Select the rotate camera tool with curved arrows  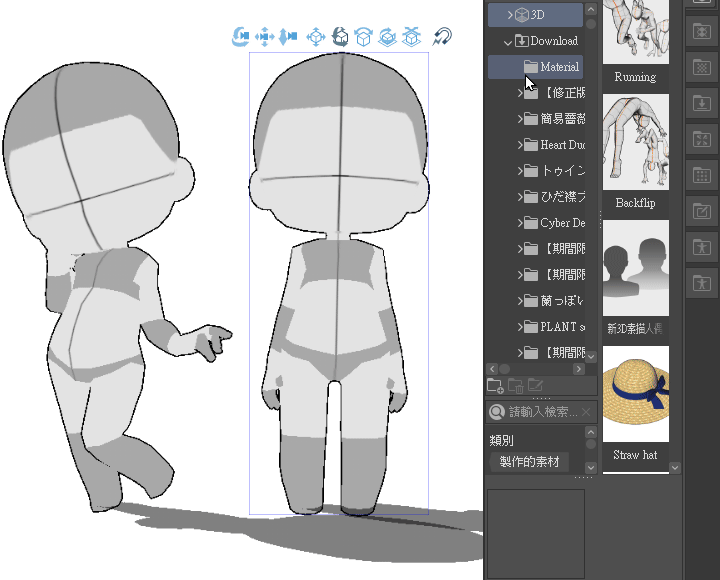[x=241, y=37]
